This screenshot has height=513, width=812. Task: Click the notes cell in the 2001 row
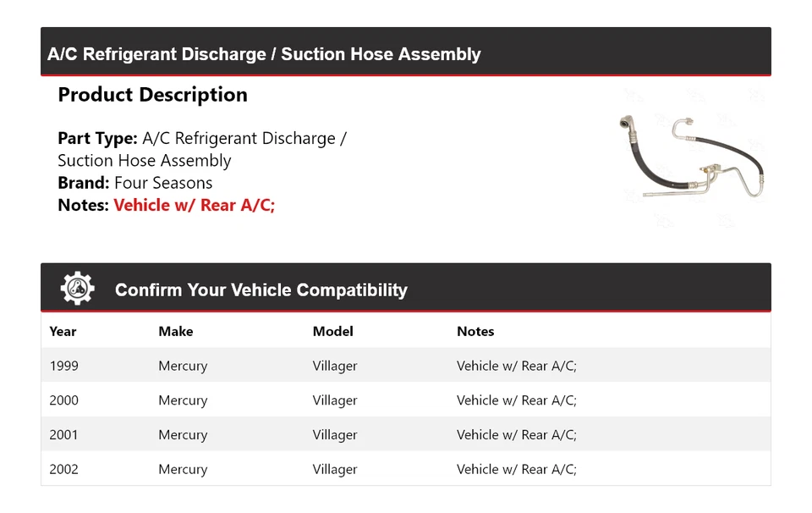tap(516, 435)
